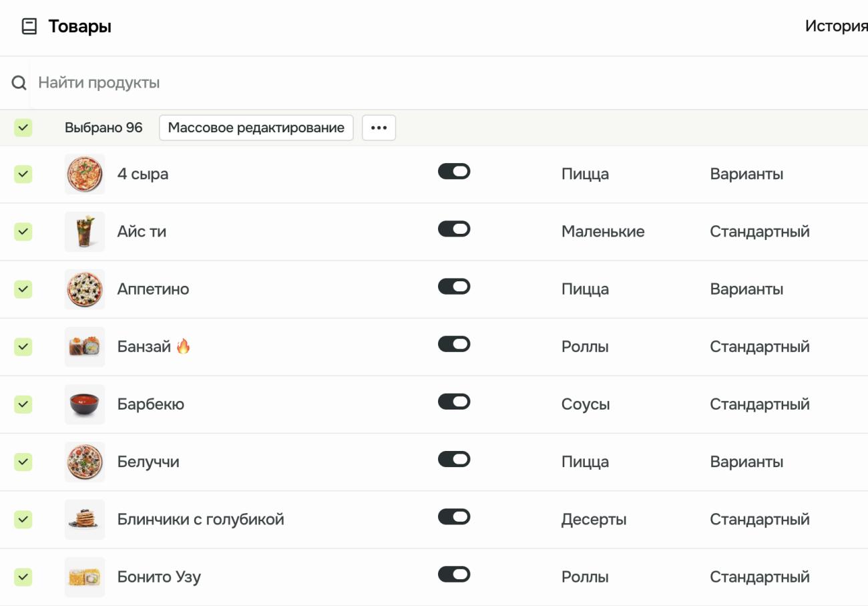Open the Белуччи pizza thumbnail
This screenshot has width=868, height=606.
(x=85, y=462)
